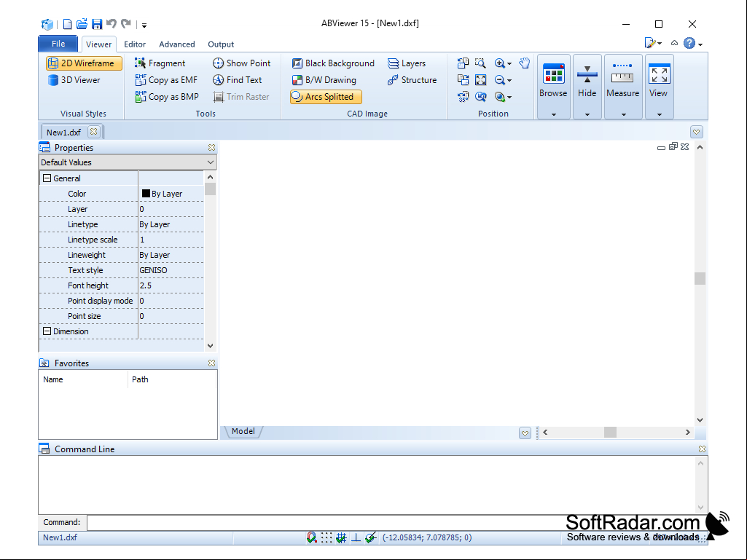Toggle object snap in status bar
Viewport: 747px width, 560px height.
coord(312,537)
